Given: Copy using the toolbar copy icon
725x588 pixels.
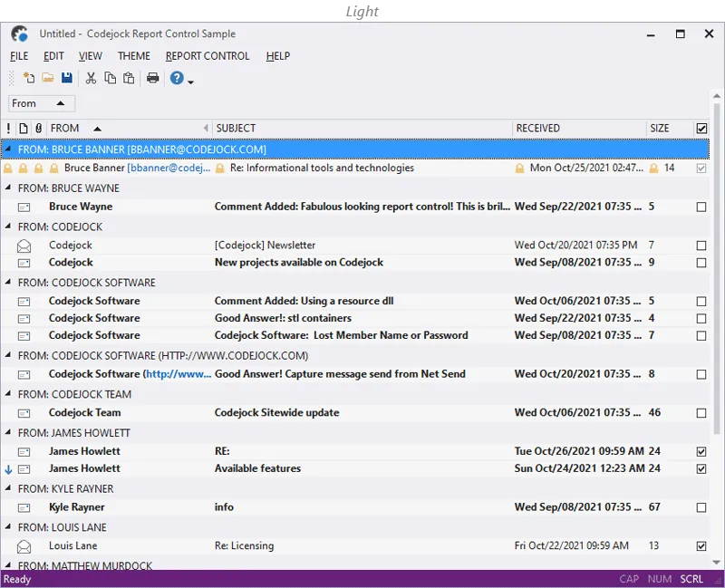Looking at the screenshot, I should [110, 78].
